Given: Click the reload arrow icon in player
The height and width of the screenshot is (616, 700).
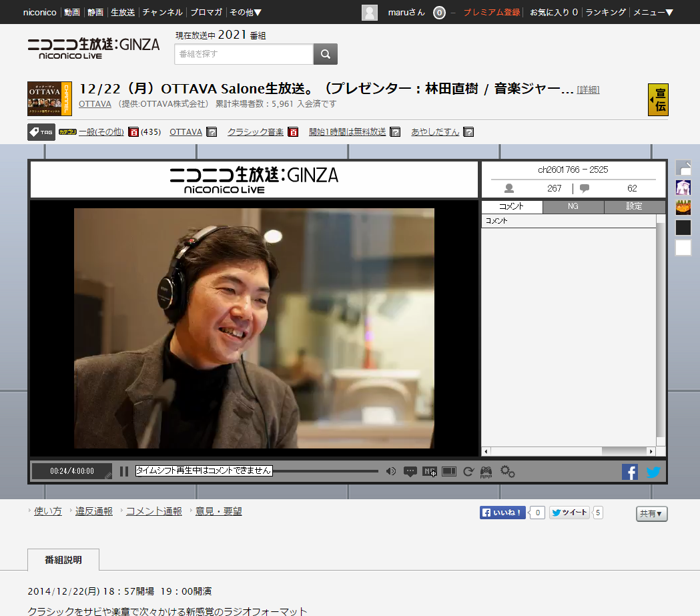Looking at the screenshot, I should coord(468,472).
